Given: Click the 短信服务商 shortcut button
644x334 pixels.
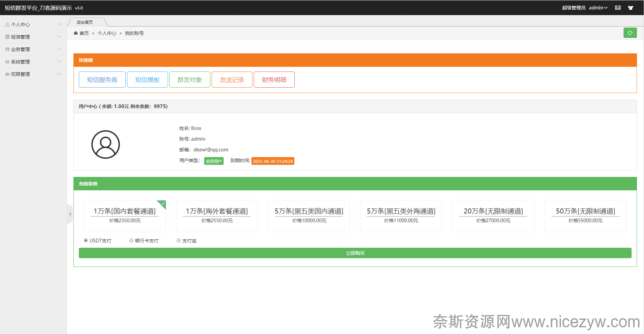Looking at the screenshot, I should point(102,80).
